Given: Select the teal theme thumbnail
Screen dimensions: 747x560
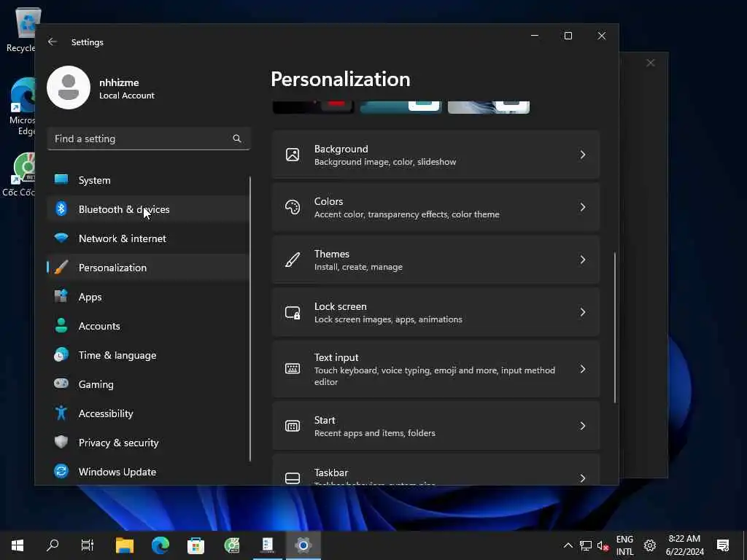Looking at the screenshot, I should (400, 107).
